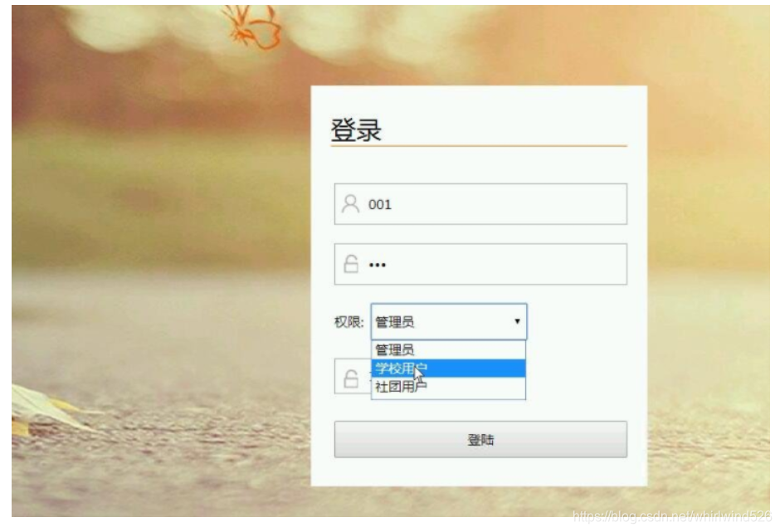Collapse the 权限 combo box showing 管理员
Image resolution: width=780 pixels, height=532 pixels.
[449, 321]
